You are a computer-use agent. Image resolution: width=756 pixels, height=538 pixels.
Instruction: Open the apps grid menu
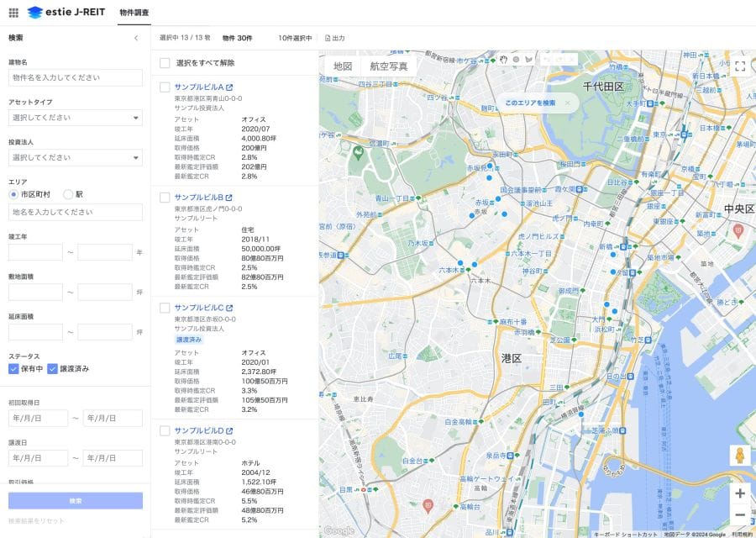[x=13, y=13]
